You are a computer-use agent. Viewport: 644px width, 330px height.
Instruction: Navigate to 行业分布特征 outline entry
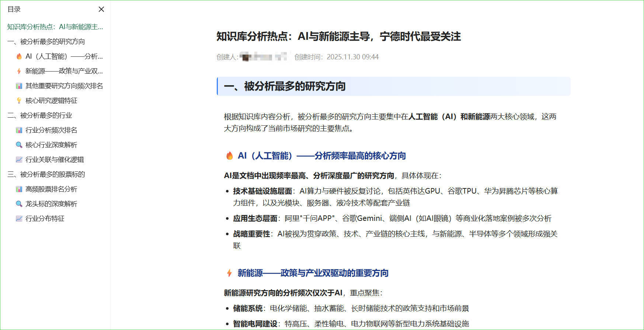[x=45, y=219]
